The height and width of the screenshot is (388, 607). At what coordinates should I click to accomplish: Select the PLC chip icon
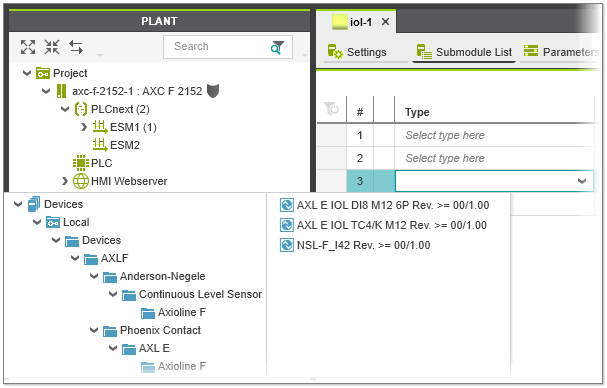(81, 163)
